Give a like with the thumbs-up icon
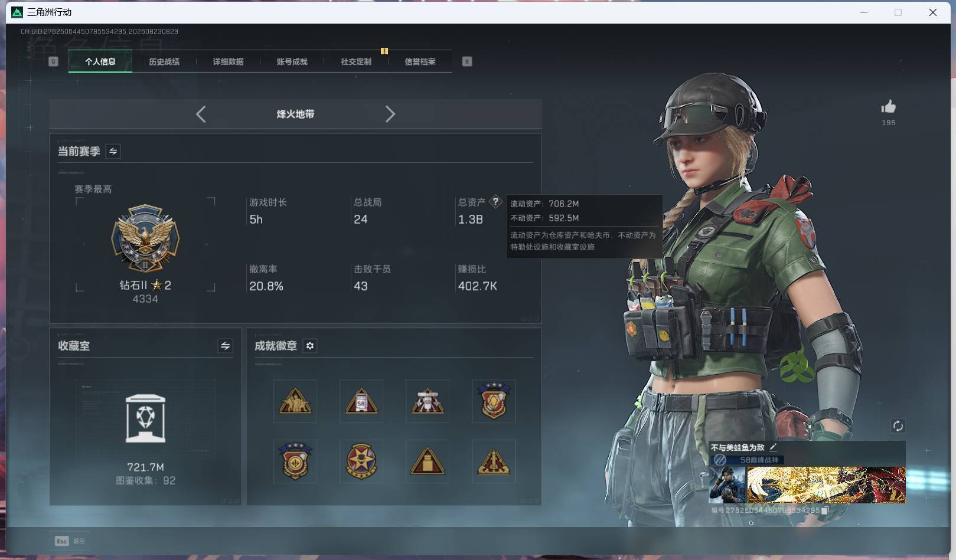 889,107
